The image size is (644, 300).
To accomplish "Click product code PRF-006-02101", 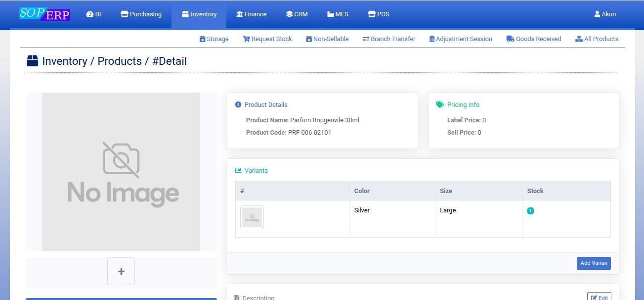I will point(310,133).
